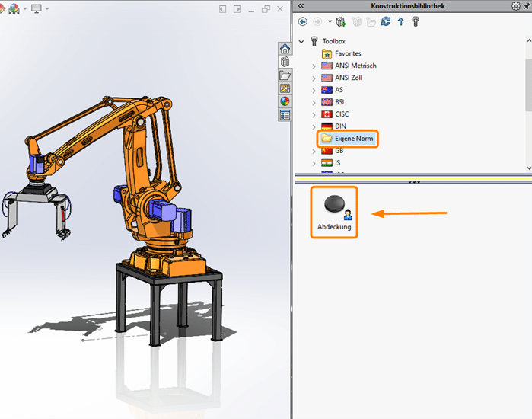
Task: Restore down the document window
Action: click(266, 9)
